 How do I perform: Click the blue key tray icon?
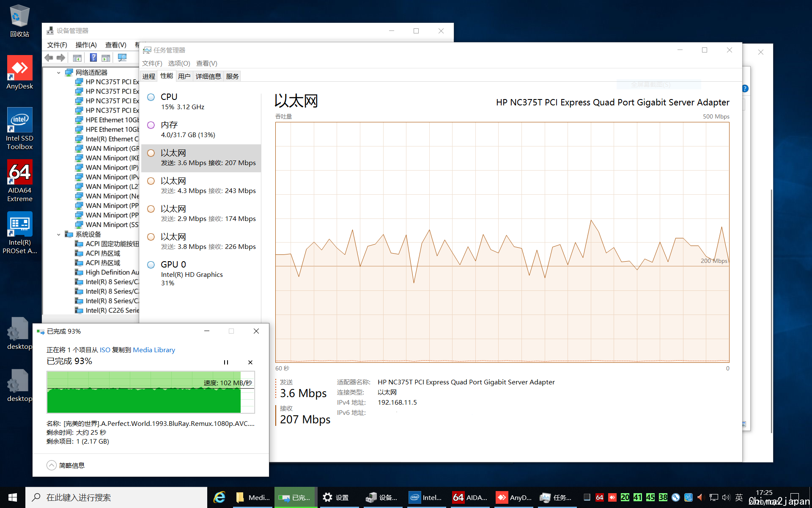click(676, 497)
